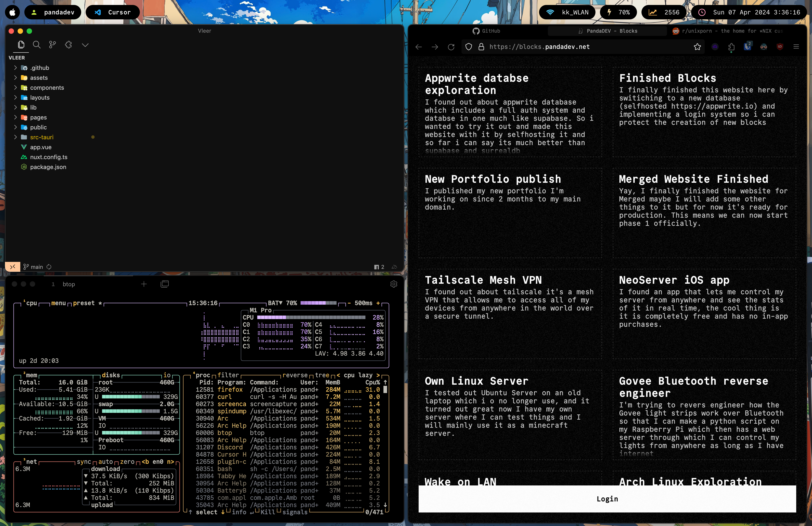Reload the blocks.pandadev.net page
This screenshot has height=526, width=812.
pos(451,47)
